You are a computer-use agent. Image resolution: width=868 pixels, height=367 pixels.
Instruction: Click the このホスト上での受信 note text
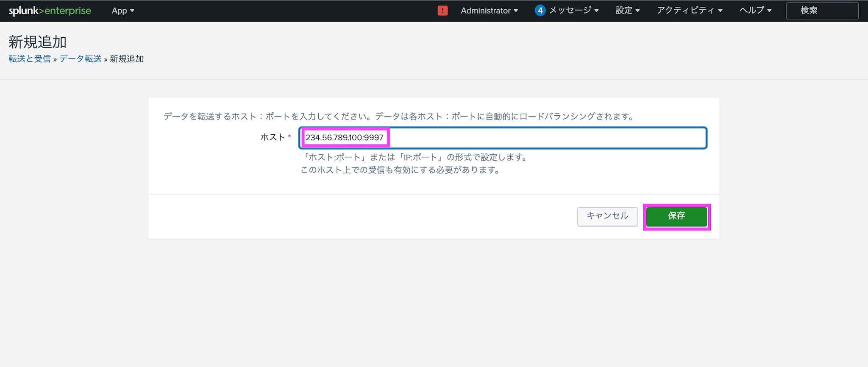click(x=401, y=170)
